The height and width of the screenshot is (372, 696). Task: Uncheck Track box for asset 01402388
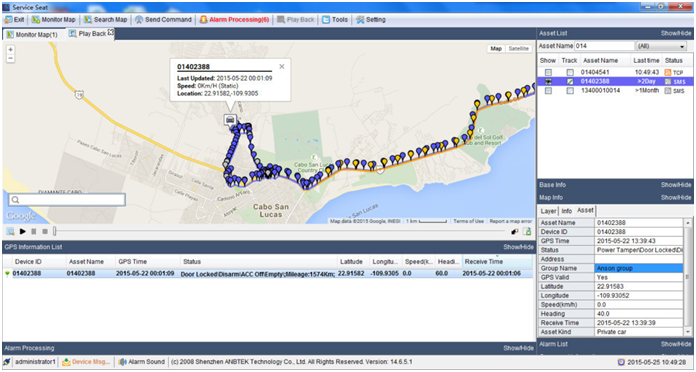coord(570,82)
